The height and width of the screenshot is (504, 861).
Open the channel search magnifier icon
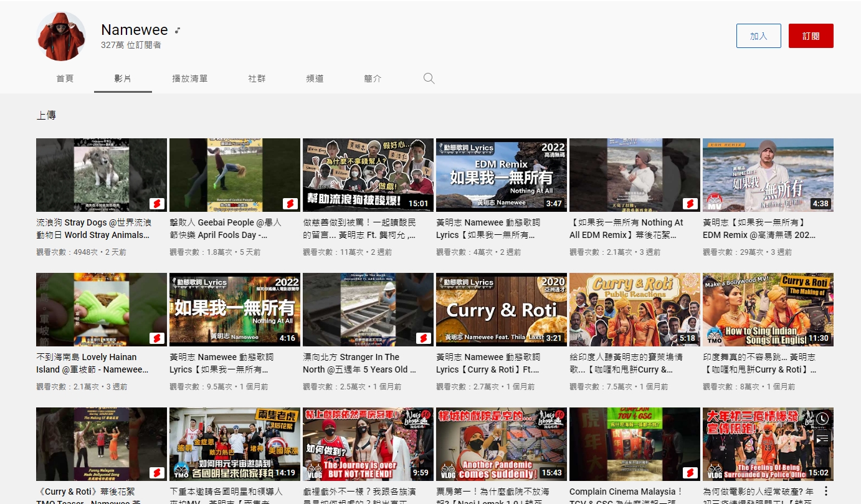click(429, 78)
